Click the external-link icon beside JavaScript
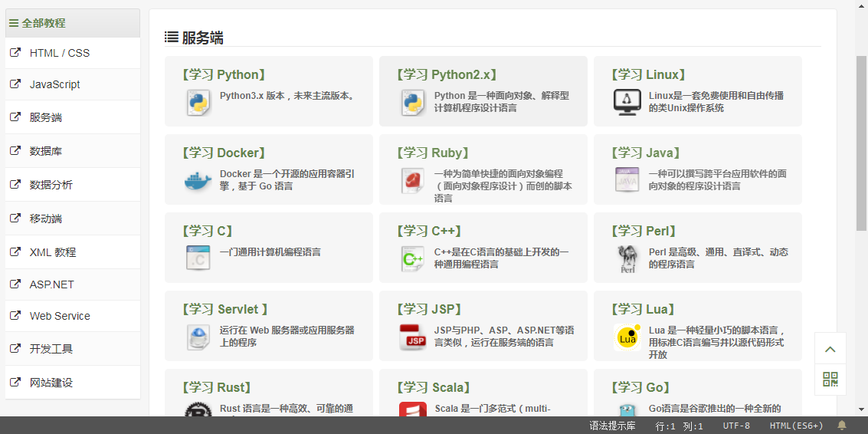This screenshot has width=868, height=434. tap(15, 84)
